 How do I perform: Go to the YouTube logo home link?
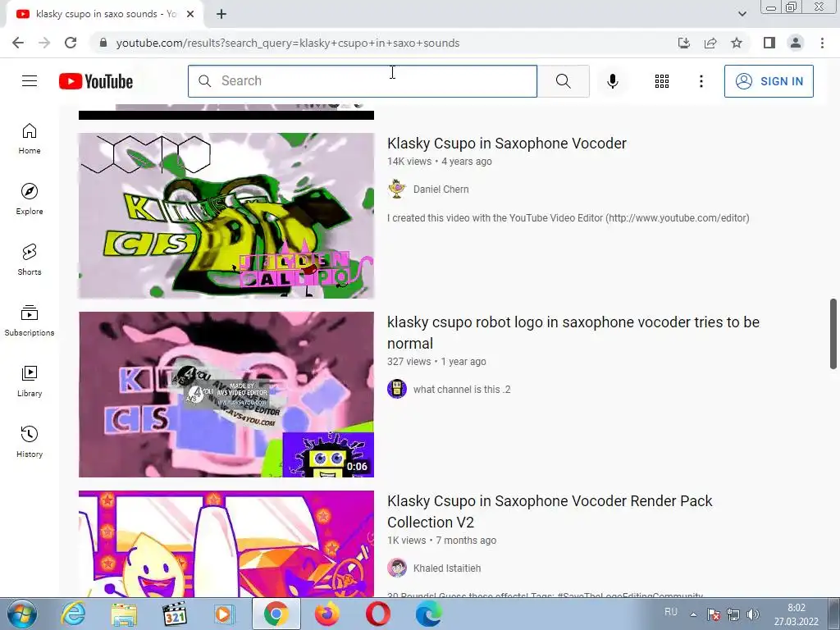point(96,81)
